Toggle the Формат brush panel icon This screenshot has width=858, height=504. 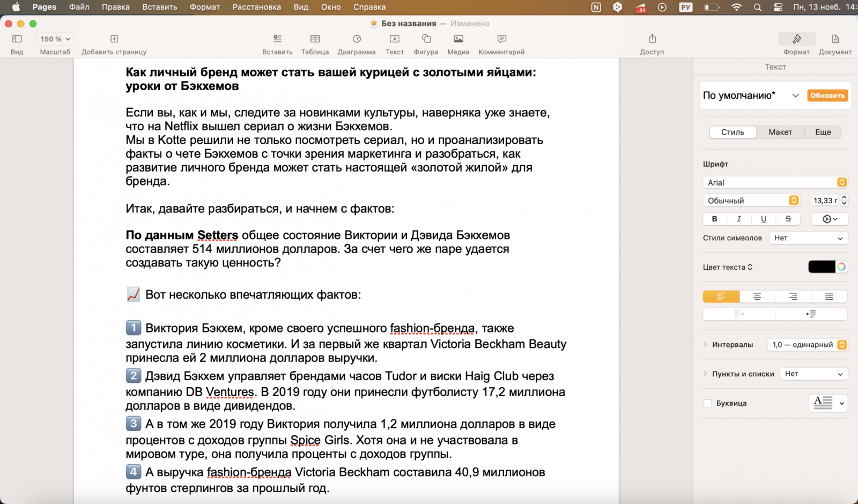click(x=797, y=39)
